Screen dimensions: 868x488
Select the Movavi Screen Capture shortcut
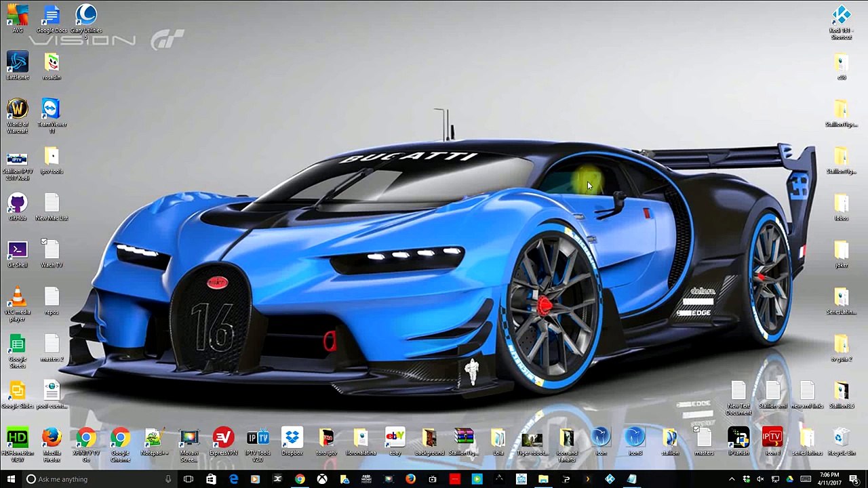(x=189, y=445)
